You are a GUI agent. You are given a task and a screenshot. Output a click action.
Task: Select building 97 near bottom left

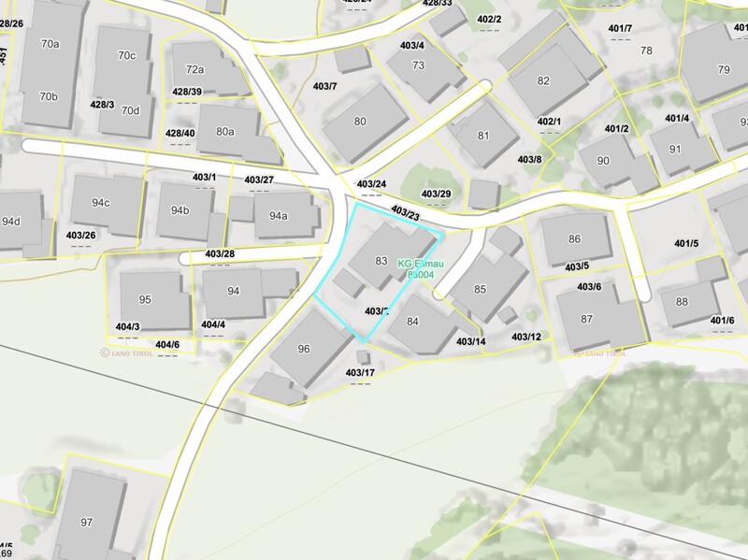[x=87, y=522]
